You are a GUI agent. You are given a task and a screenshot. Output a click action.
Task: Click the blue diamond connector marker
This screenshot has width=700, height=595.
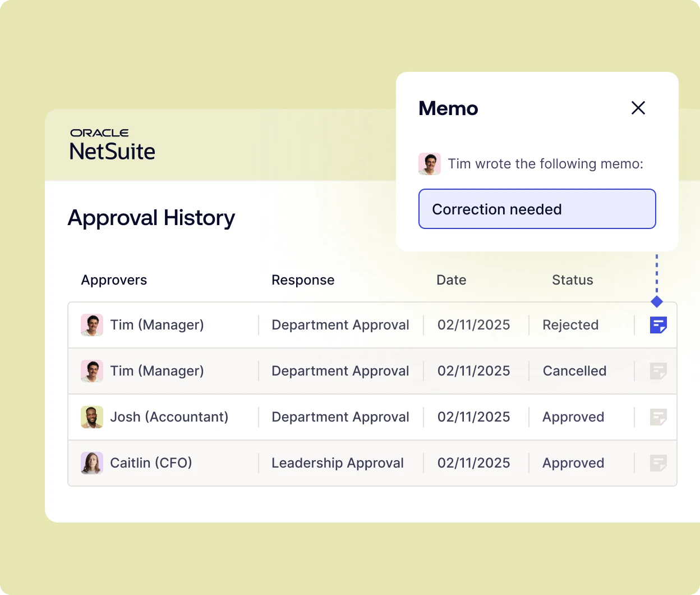[657, 302]
